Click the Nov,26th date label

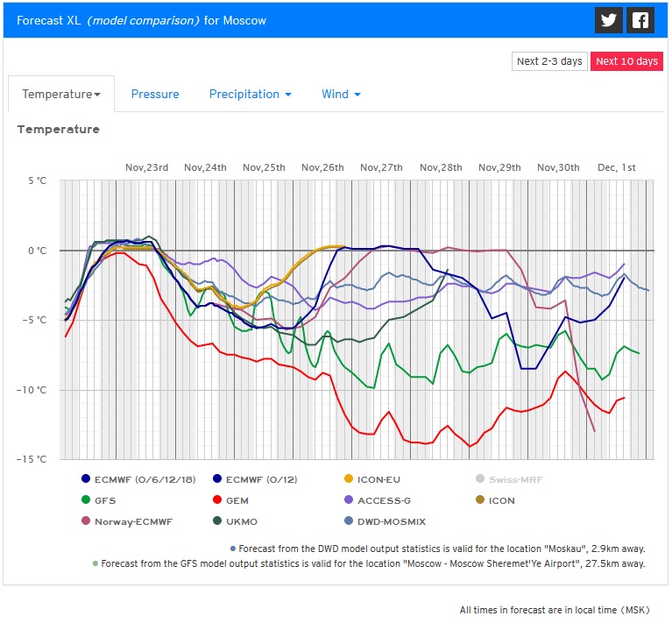pos(322,167)
